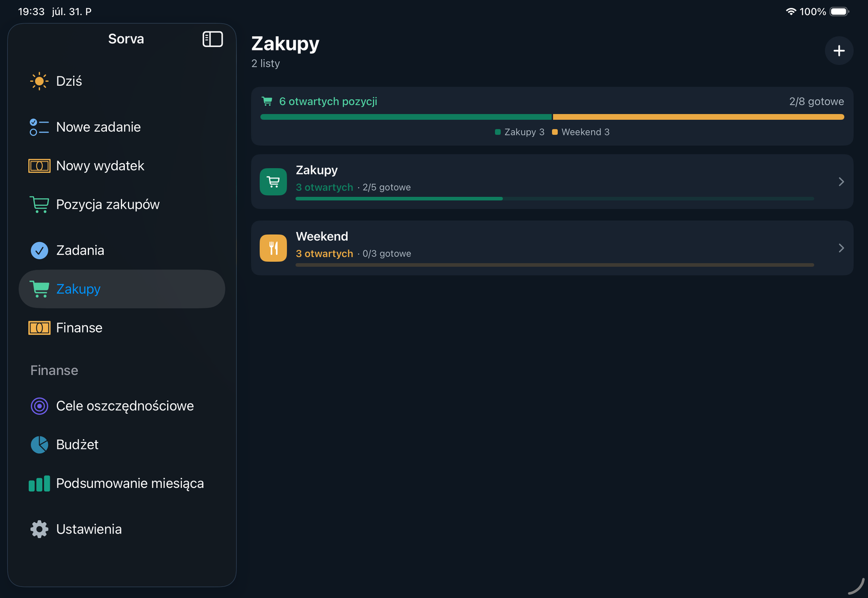Click '3 otwartych' in Zakupy card
Image resolution: width=868 pixels, height=598 pixels.
(324, 188)
